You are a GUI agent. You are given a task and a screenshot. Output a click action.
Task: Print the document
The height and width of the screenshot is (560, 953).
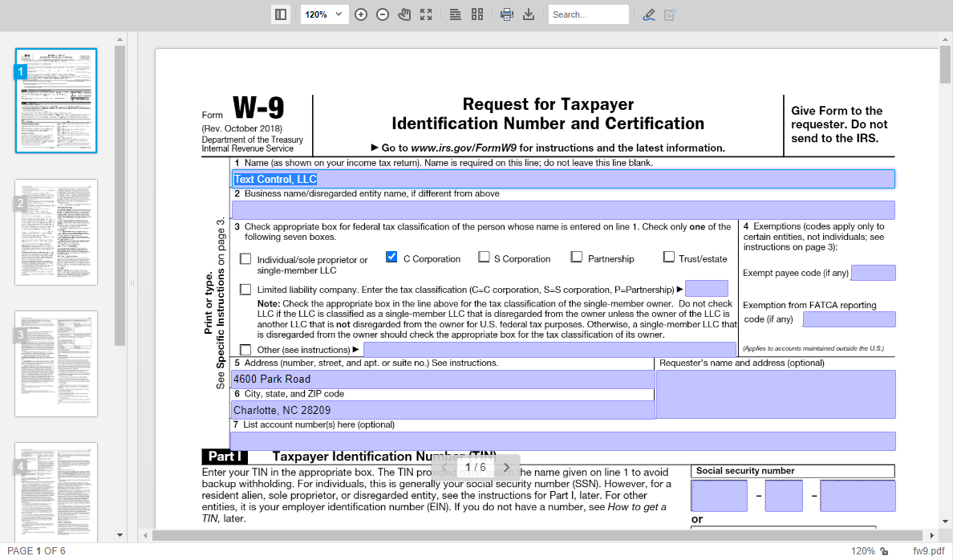pyautogui.click(x=506, y=14)
